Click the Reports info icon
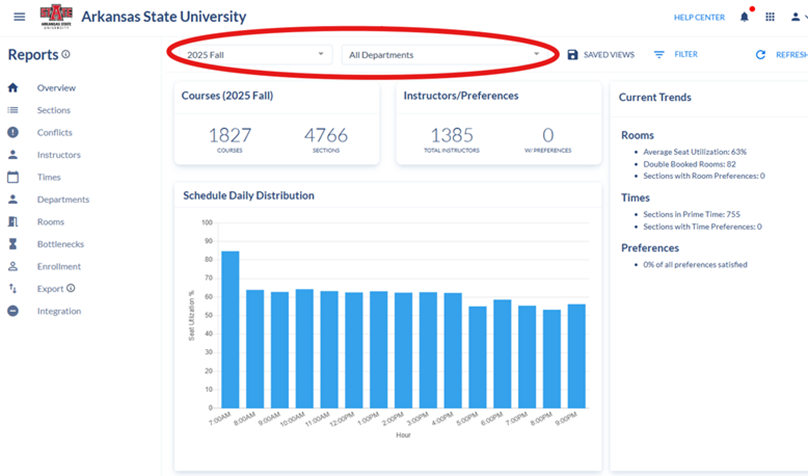The height and width of the screenshot is (476, 808). pyautogui.click(x=66, y=54)
